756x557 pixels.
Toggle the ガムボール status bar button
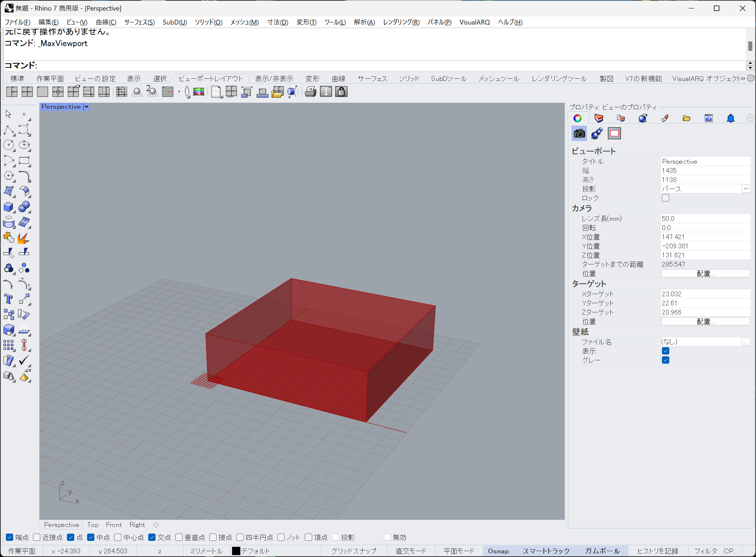(x=602, y=551)
